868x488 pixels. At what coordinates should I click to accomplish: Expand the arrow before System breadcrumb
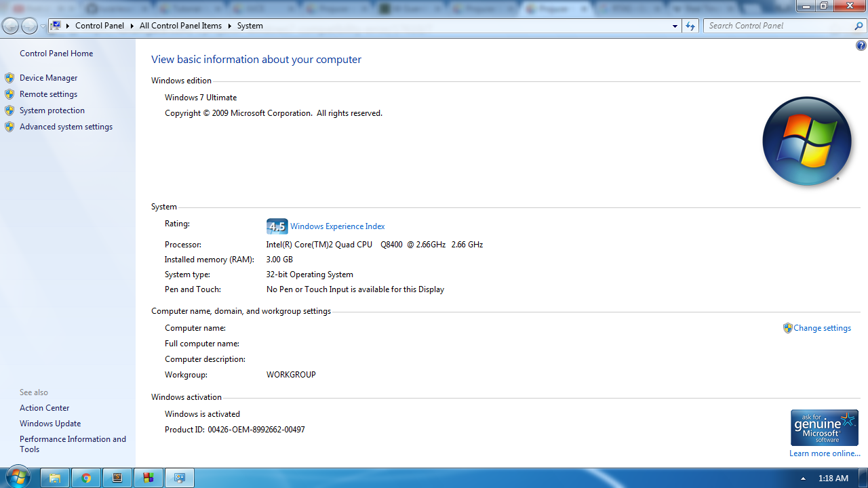tap(230, 26)
